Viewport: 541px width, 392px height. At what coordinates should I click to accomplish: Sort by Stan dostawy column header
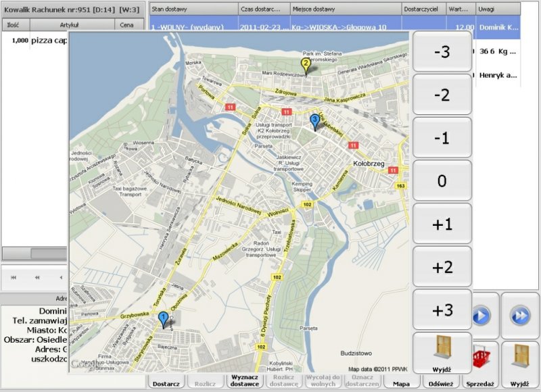click(x=193, y=9)
